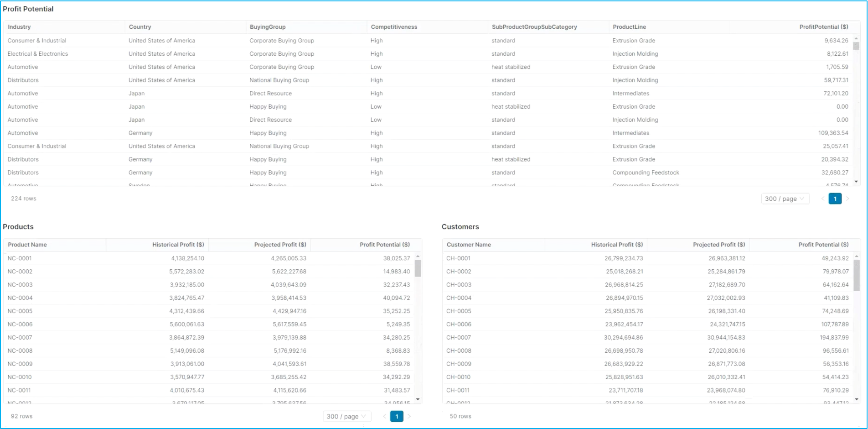Sort by the ProfitPotential ($) column header
The image size is (868, 429).
pos(823,27)
